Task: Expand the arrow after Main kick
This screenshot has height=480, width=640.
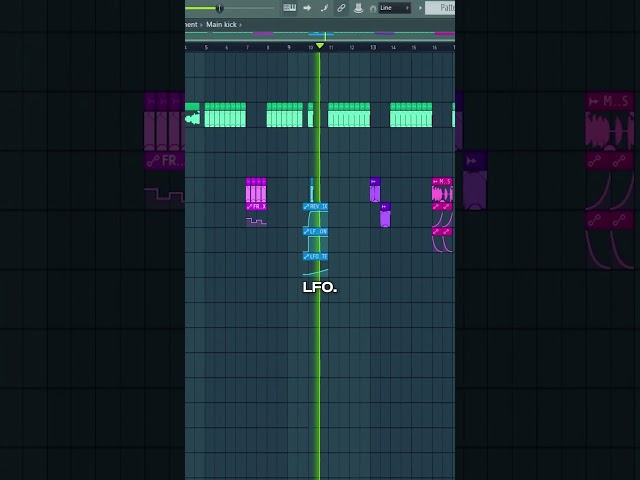Action: coord(240,25)
